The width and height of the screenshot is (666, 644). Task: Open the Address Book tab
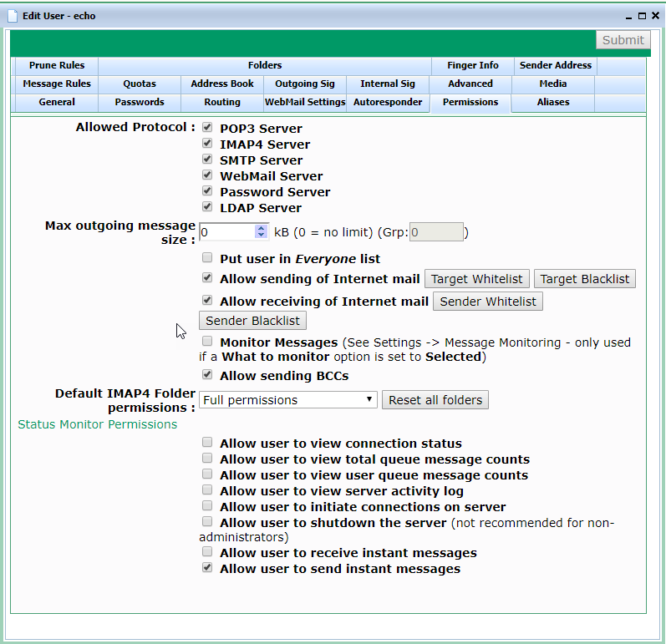222,84
